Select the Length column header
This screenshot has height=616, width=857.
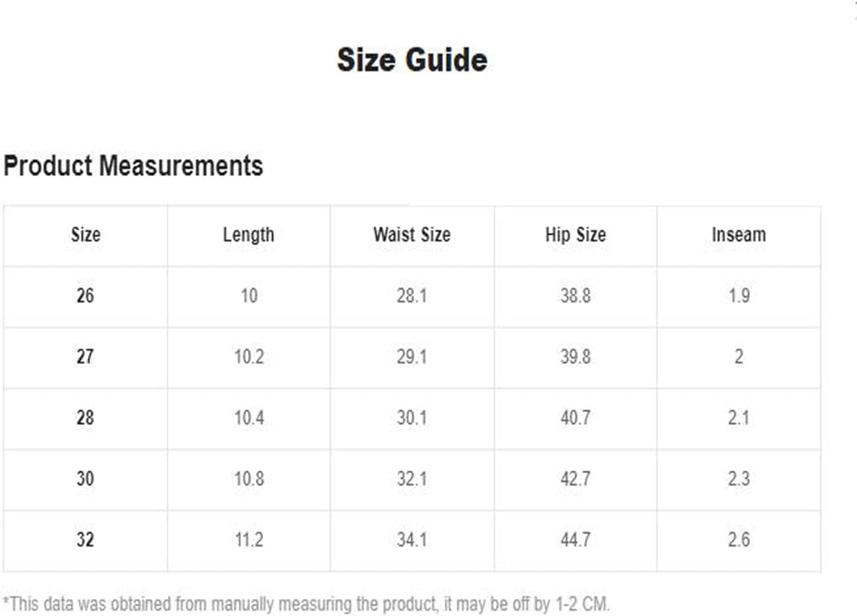(248, 235)
